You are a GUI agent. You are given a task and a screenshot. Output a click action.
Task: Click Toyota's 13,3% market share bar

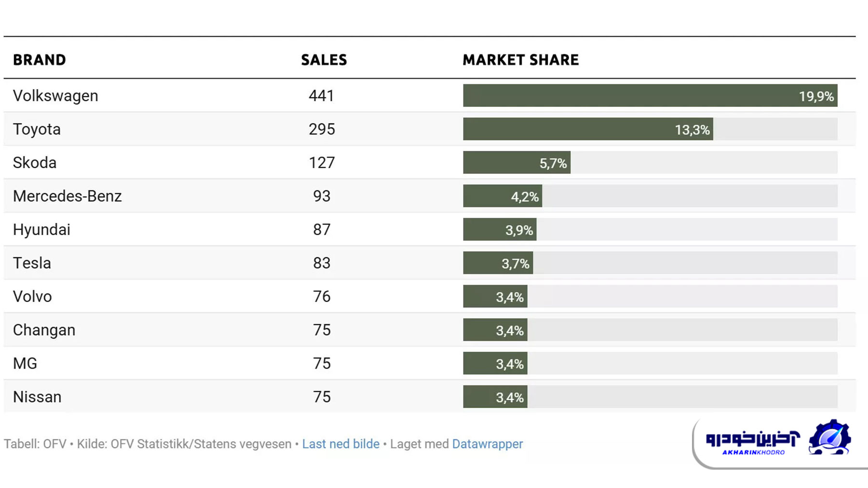587,129
